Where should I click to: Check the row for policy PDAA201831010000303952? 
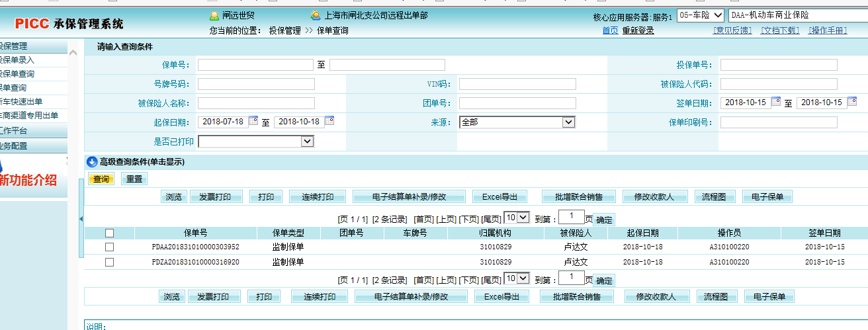pos(109,247)
